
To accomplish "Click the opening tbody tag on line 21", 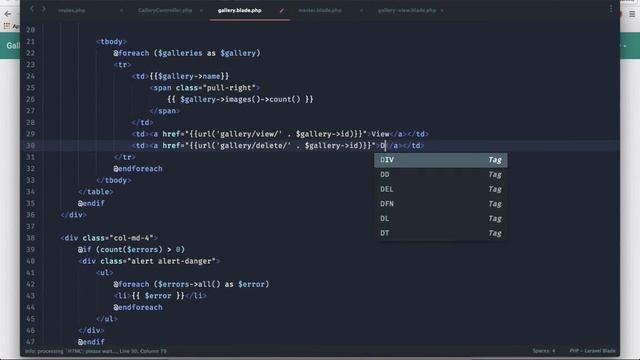I will pyautogui.click(x=111, y=42).
